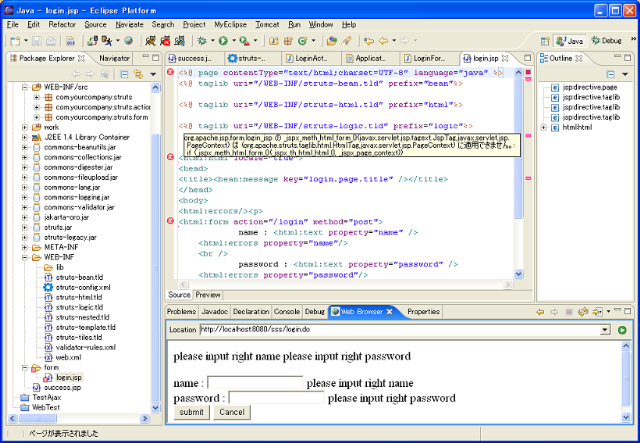This screenshot has height=443, width=640.
Task: Expand com.yourcompany.struts.form package
Action: [x=37, y=117]
